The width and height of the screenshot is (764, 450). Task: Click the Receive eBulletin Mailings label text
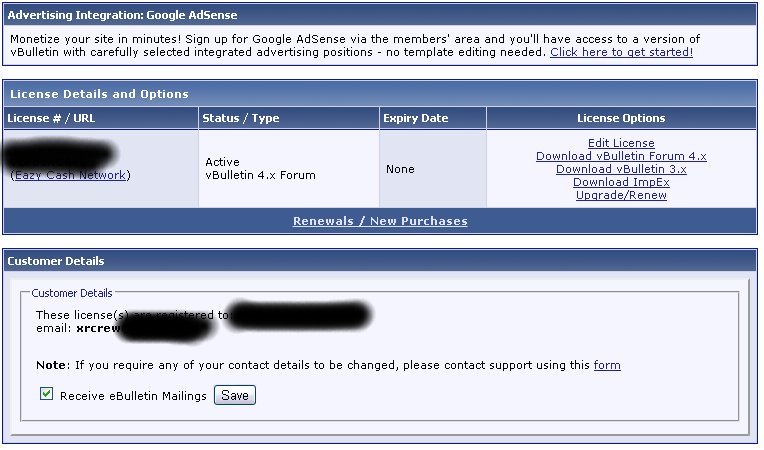click(134, 396)
